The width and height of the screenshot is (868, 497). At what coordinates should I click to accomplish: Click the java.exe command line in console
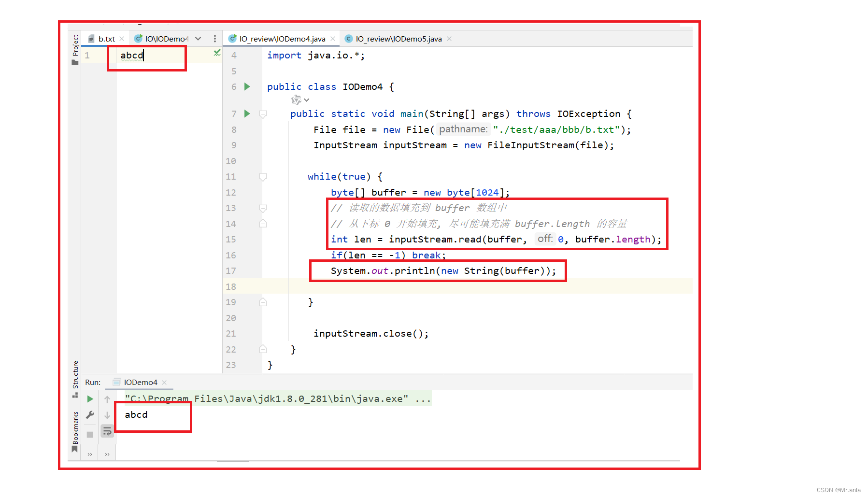click(x=278, y=398)
